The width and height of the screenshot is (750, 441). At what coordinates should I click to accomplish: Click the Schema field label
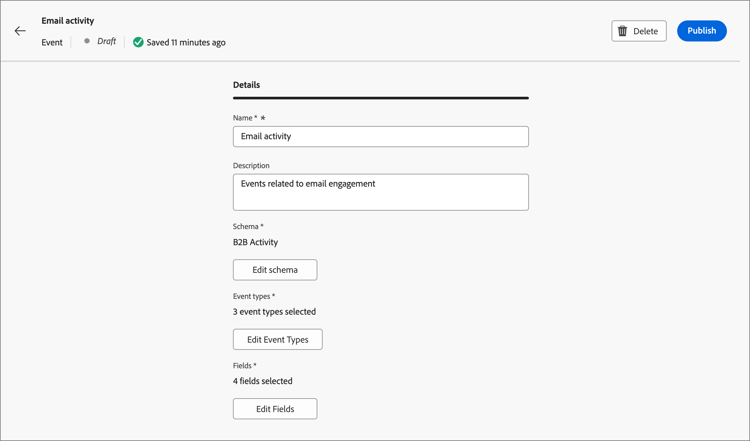[247, 227]
